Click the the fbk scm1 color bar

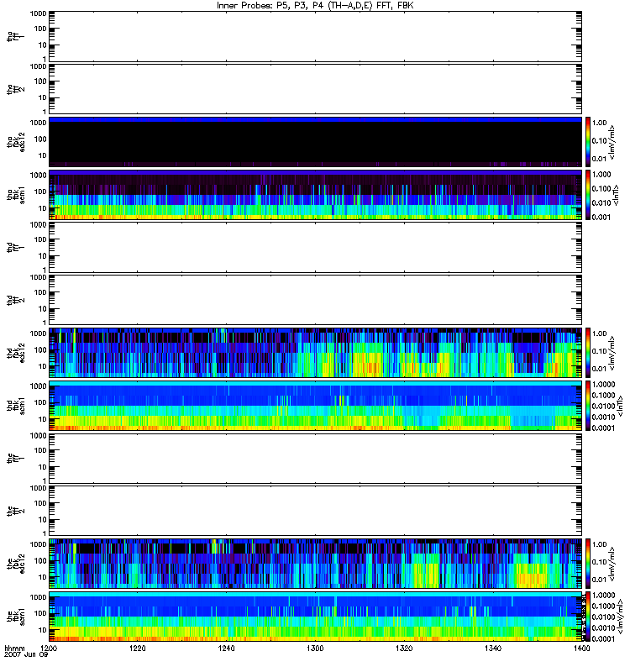(x=588, y=617)
